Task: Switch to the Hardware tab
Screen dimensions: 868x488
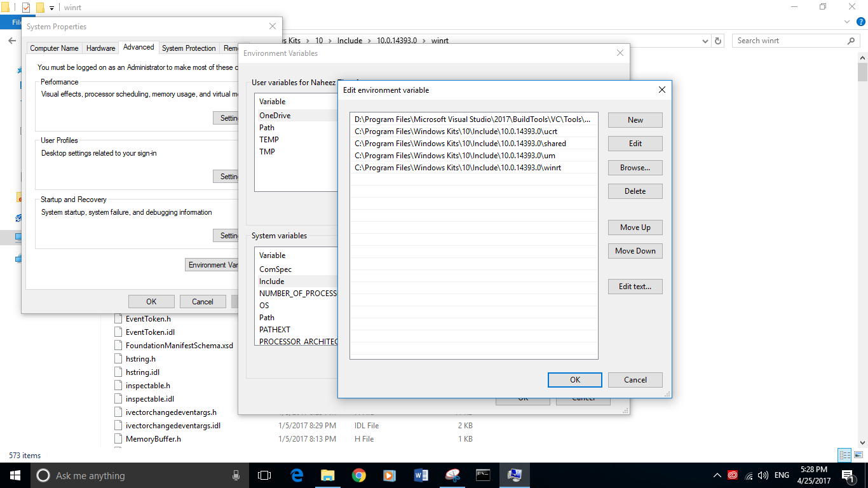Action: pos(100,48)
